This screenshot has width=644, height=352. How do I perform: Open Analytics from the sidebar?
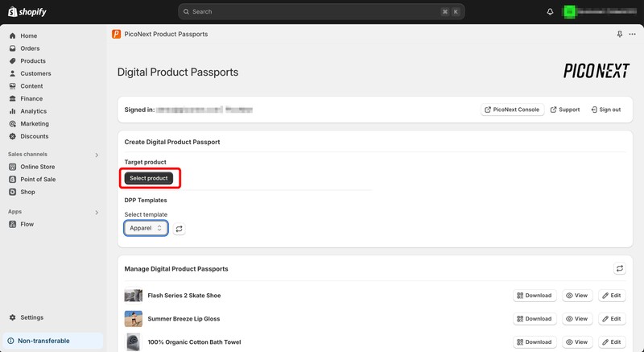pos(33,111)
